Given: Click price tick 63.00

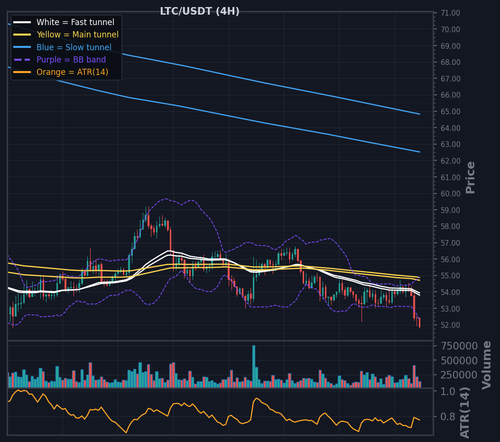Looking at the screenshot, I should (x=450, y=144).
